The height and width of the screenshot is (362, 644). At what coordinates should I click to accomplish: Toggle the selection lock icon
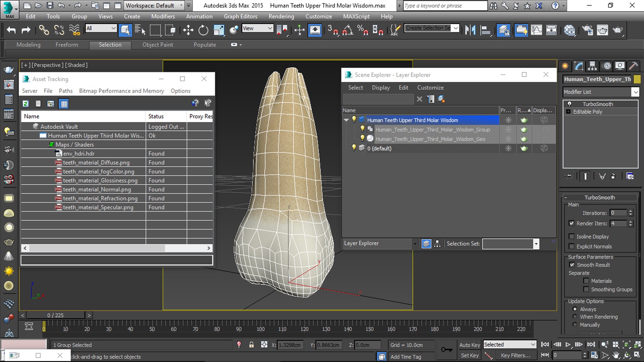click(x=251, y=345)
